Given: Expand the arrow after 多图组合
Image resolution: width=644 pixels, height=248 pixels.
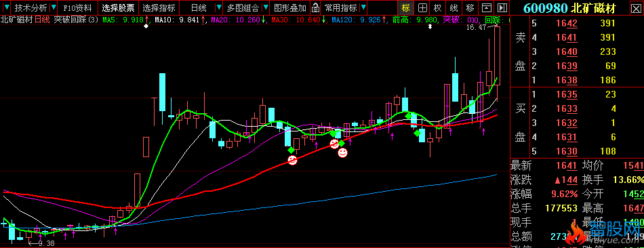Looking at the screenshot, I should click(x=266, y=7).
